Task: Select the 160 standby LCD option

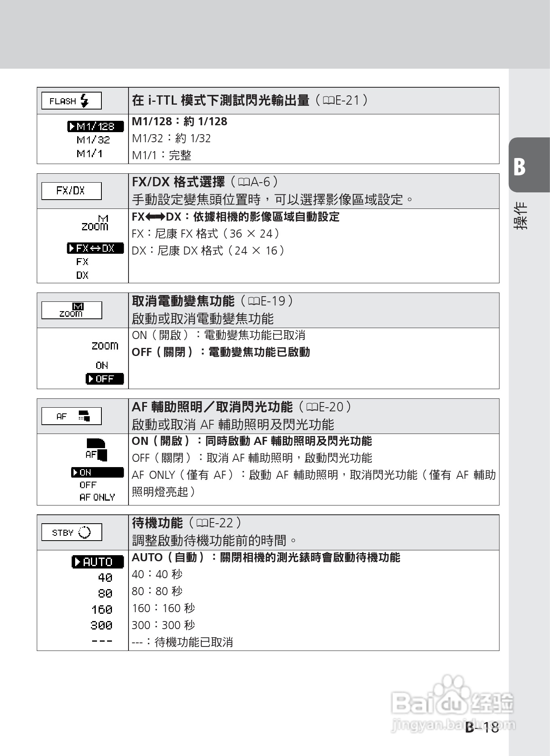Action: tap(102, 609)
